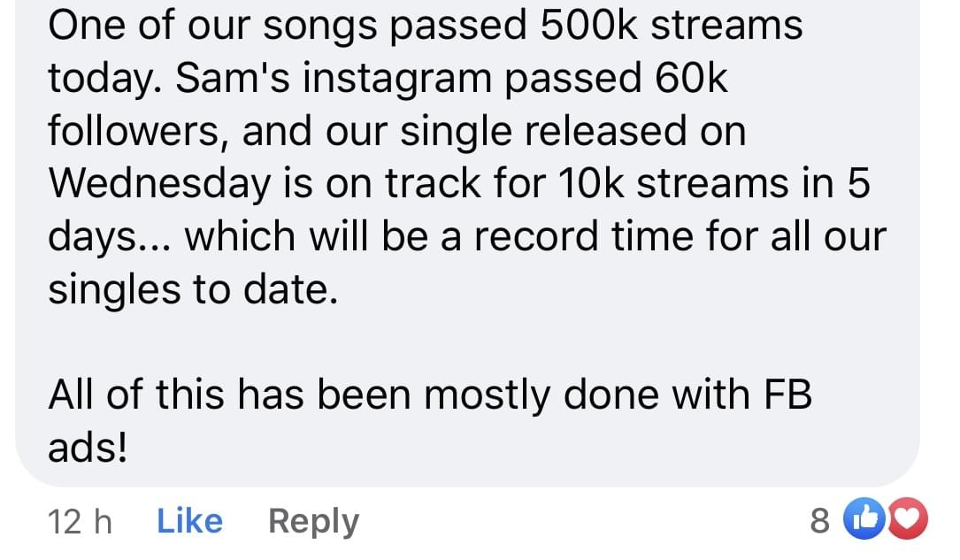Click the word "ads!" ending the comment
The height and width of the screenshot is (560, 960).
pos(88,449)
